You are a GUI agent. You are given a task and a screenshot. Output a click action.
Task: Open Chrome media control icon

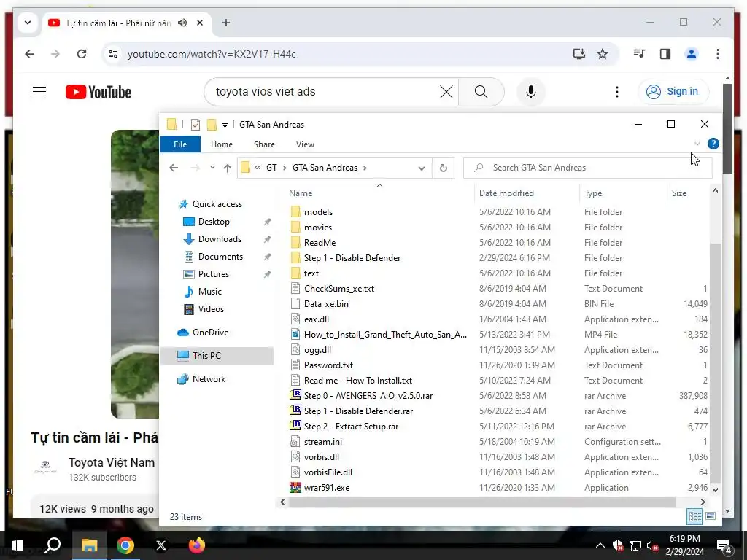click(639, 54)
